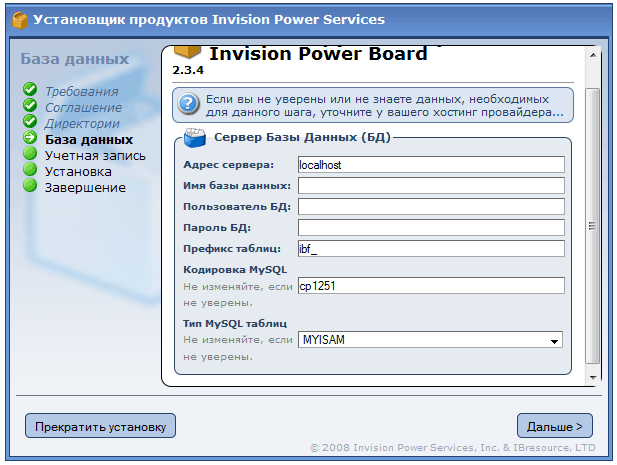Focus the Адрес сервера input field
Viewport: 617px width, 465px height.
(x=431, y=164)
